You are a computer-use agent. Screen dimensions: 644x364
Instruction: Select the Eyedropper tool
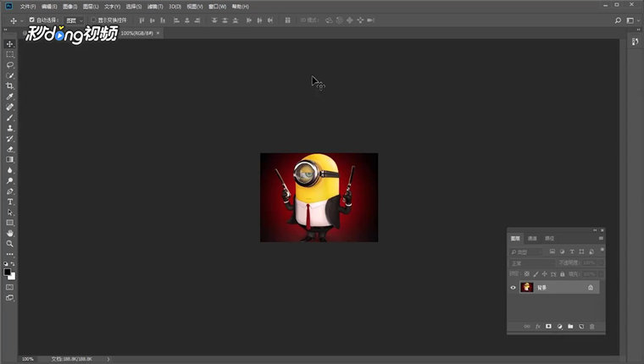click(10, 97)
